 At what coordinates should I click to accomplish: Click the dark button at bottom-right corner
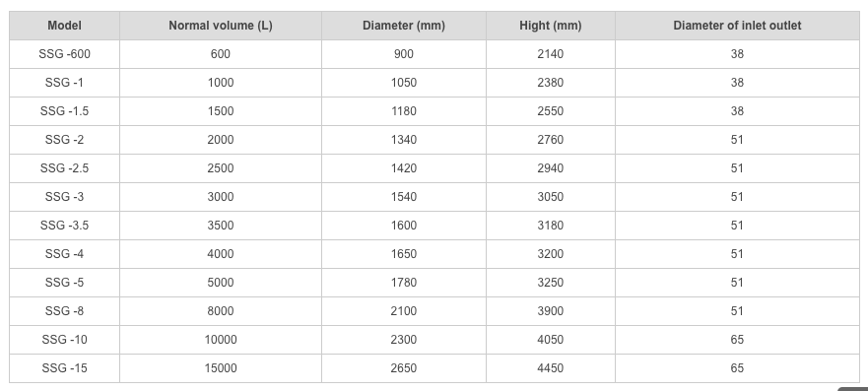(853, 389)
